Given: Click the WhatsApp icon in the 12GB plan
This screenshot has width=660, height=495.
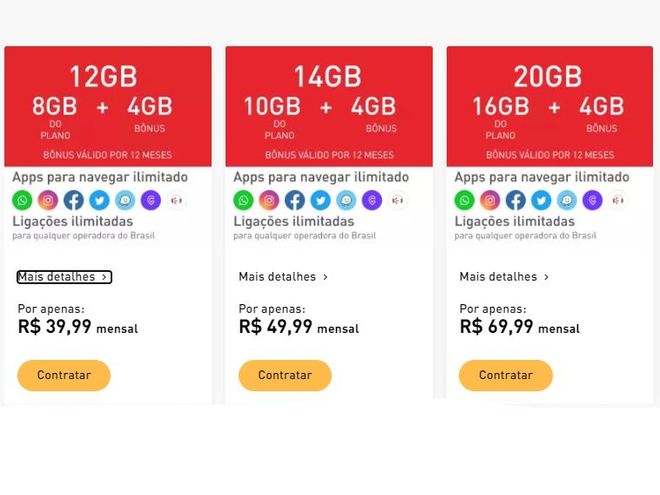Looking at the screenshot, I should pyautogui.click(x=22, y=200).
